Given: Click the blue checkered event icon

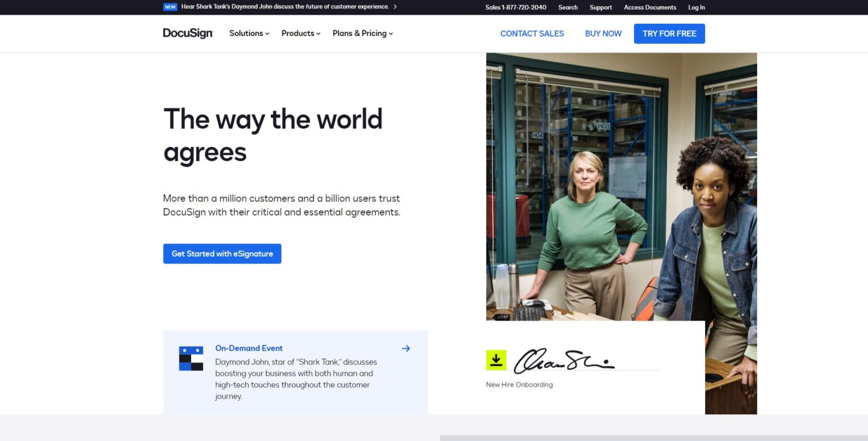Looking at the screenshot, I should (x=191, y=358).
